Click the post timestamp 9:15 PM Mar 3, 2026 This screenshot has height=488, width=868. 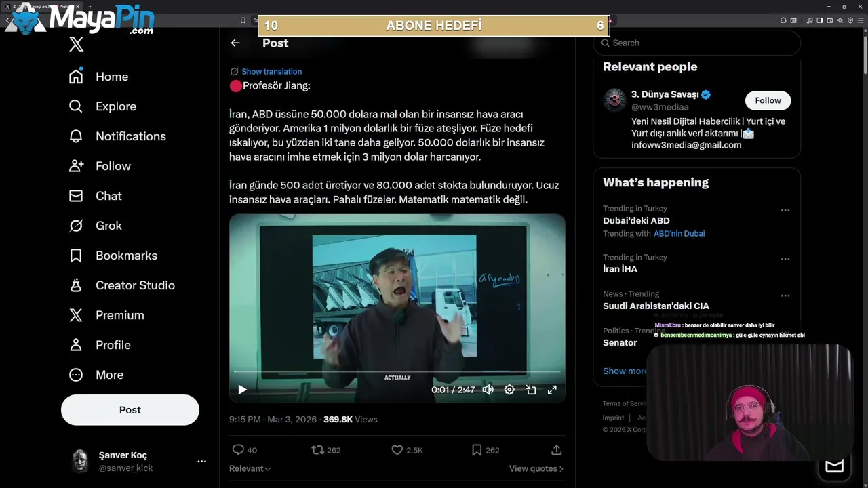click(x=273, y=420)
